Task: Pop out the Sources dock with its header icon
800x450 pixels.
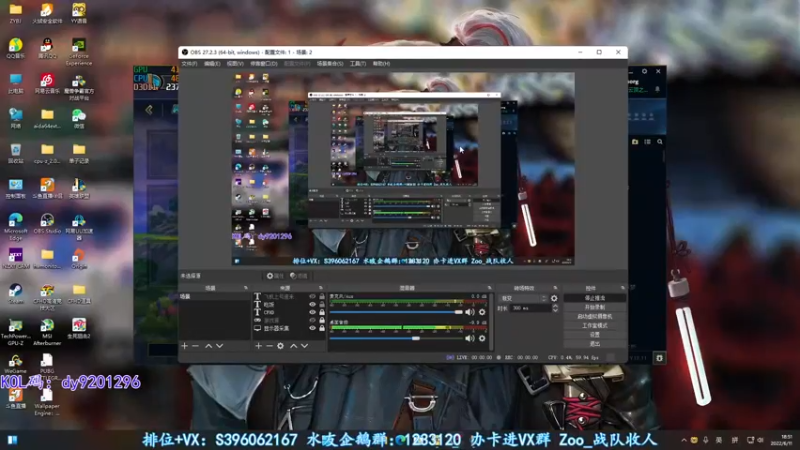Action: coord(320,288)
